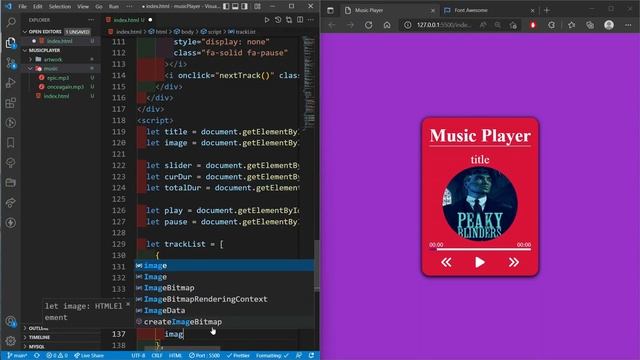
Task: Go to previous track in music player
Action: tap(446, 262)
